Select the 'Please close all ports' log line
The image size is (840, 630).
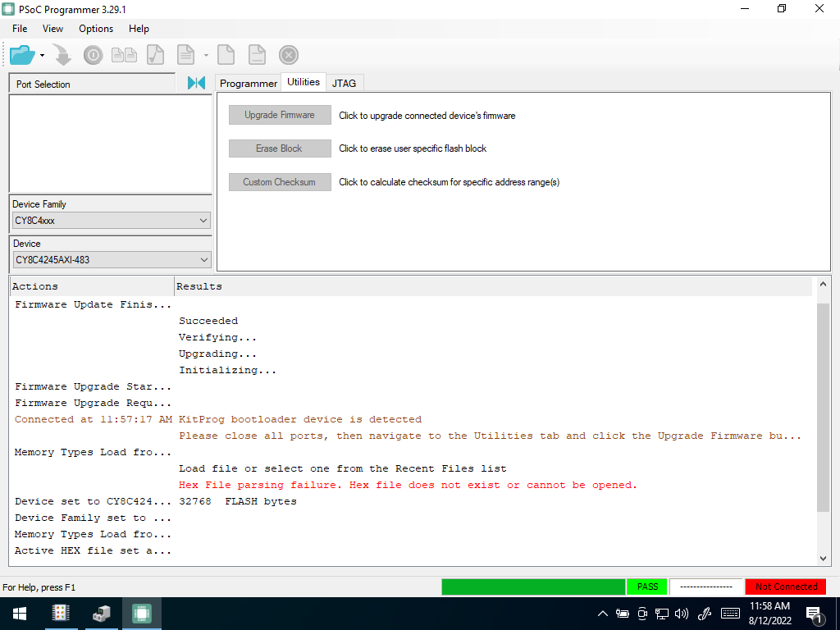coord(490,436)
